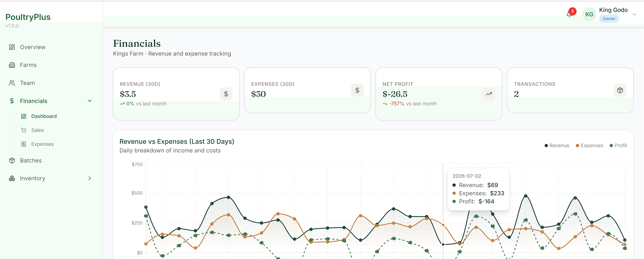Screen dimensions: 644x259
Task: Click the Dashboard submenu grid icon
Action: pyautogui.click(x=23, y=116)
